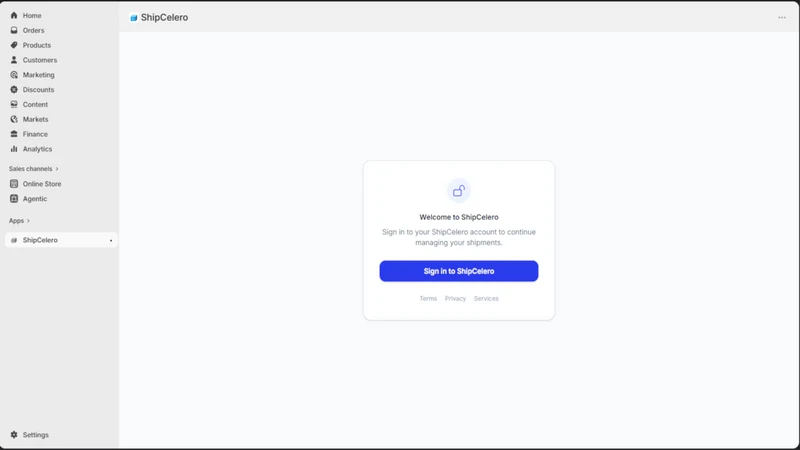Click the Analytics bar chart icon
Image resolution: width=800 pixels, height=450 pixels.
point(14,148)
